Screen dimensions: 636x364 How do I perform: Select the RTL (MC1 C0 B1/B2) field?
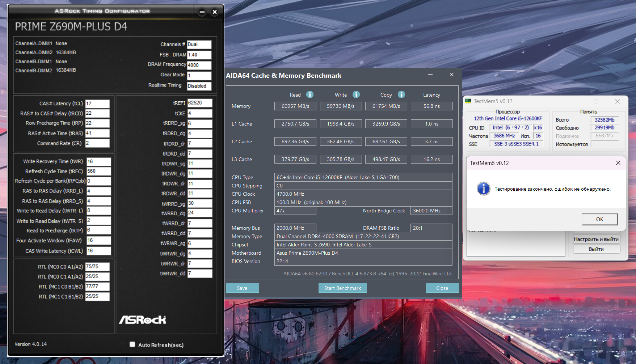click(x=97, y=287)
